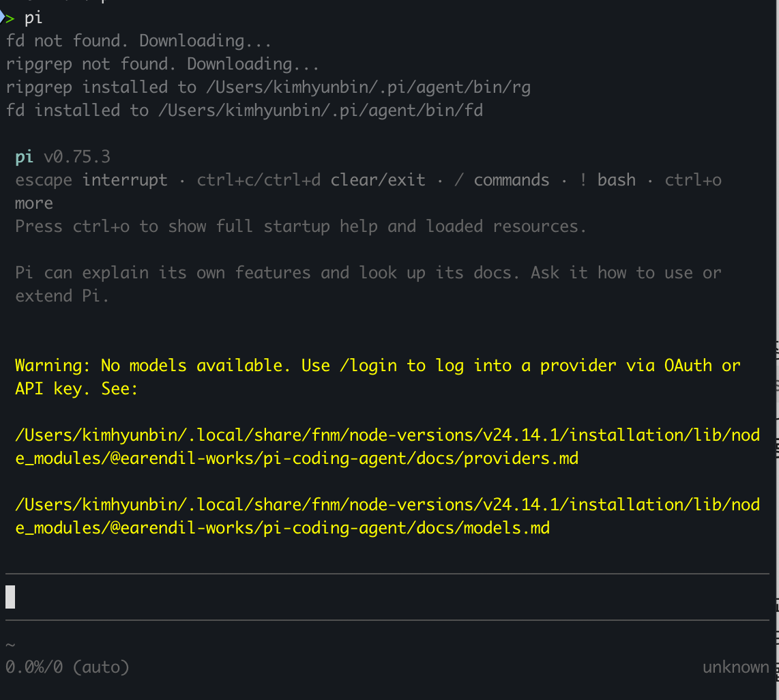Click the '~' working directory indicator
This screenshot has height=700, width=779.
pos(10,645)
